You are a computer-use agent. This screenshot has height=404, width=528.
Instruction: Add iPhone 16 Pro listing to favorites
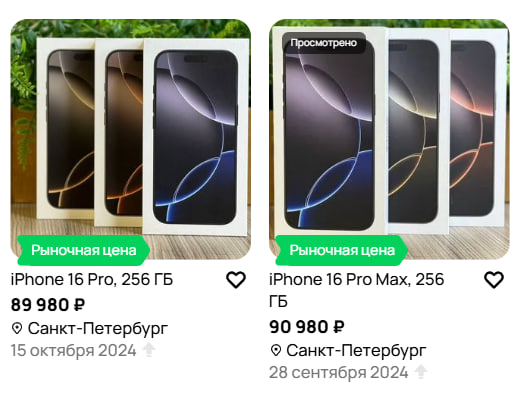235,280
